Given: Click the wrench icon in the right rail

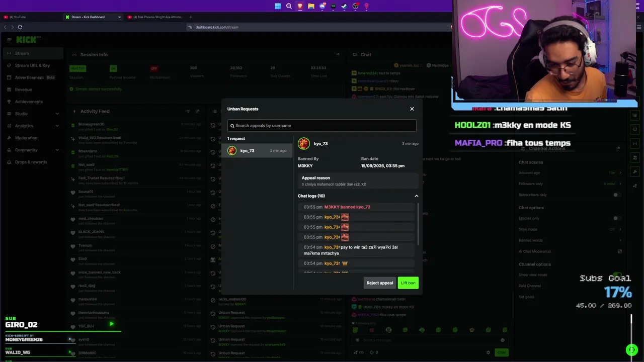Looking at the screenshot, I should click(x=635, y=172).
